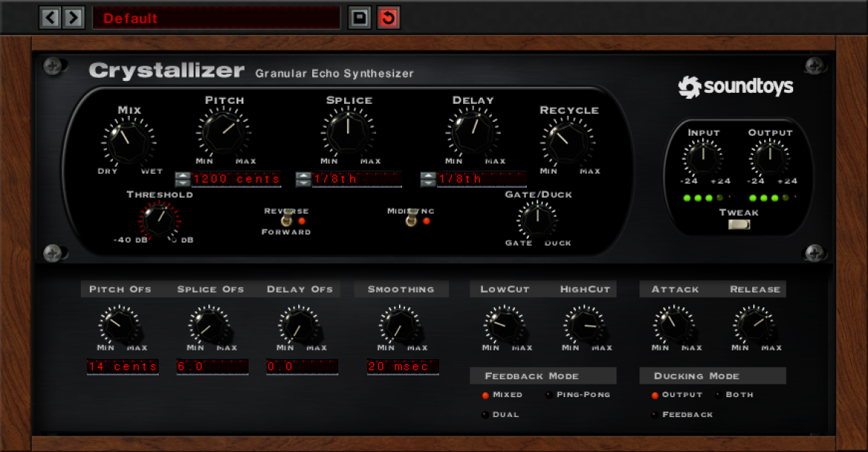Click the Soundtoys logo

coord(736,86)
